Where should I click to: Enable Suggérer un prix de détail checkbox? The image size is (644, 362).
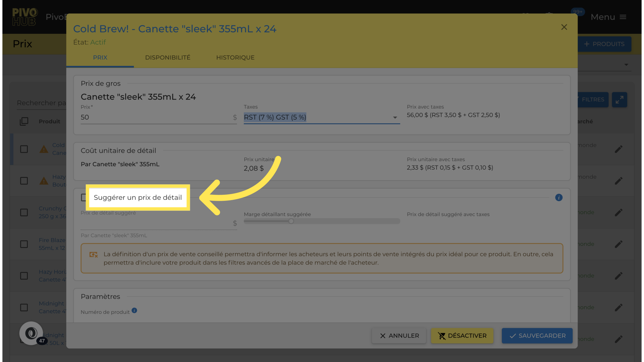84,197
